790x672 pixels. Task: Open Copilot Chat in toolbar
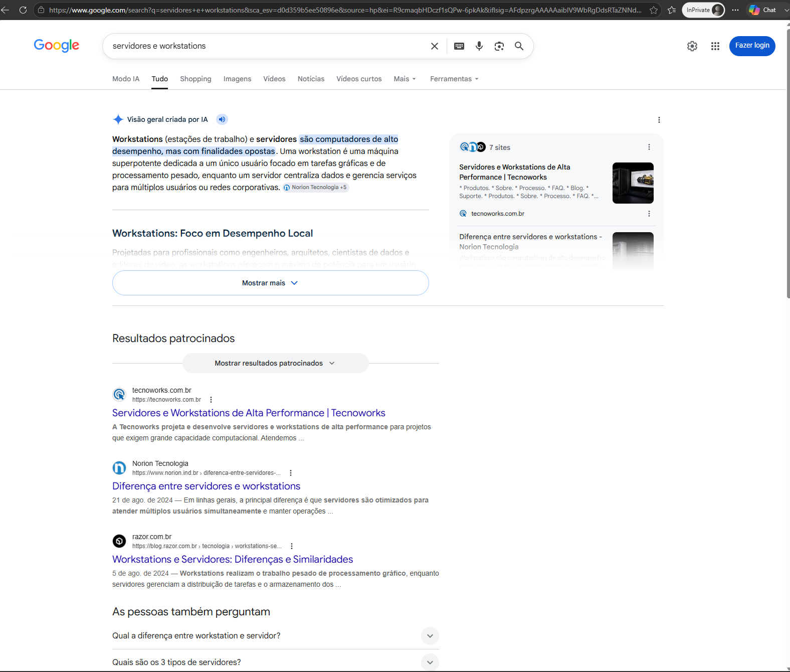point(762,10)
